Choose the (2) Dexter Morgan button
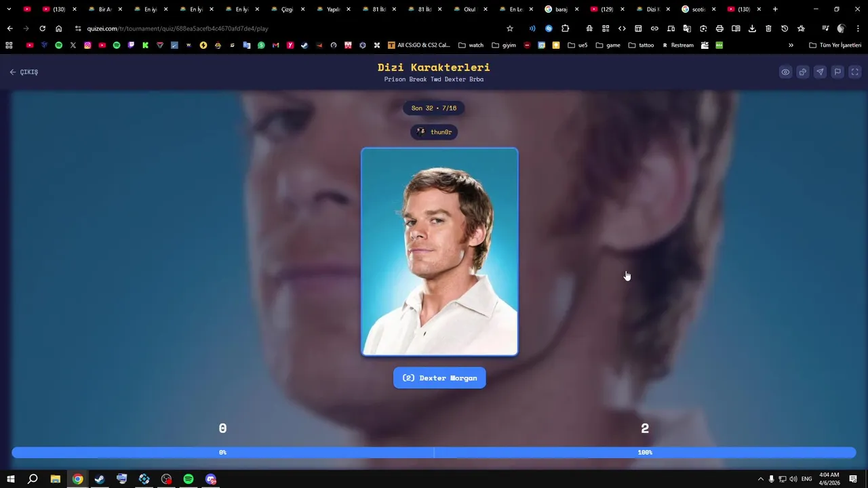Viewport: 868px width, 488px height. click(439, 378)
